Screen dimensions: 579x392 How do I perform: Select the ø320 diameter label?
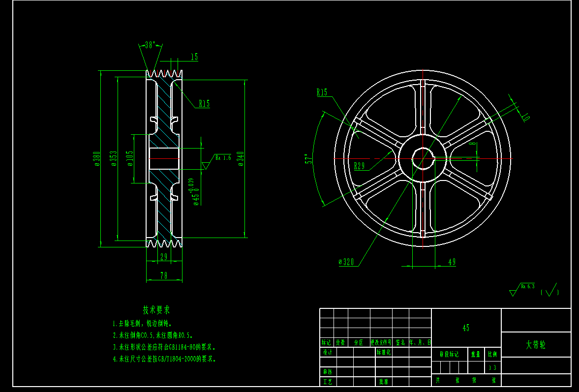(346, 262)
